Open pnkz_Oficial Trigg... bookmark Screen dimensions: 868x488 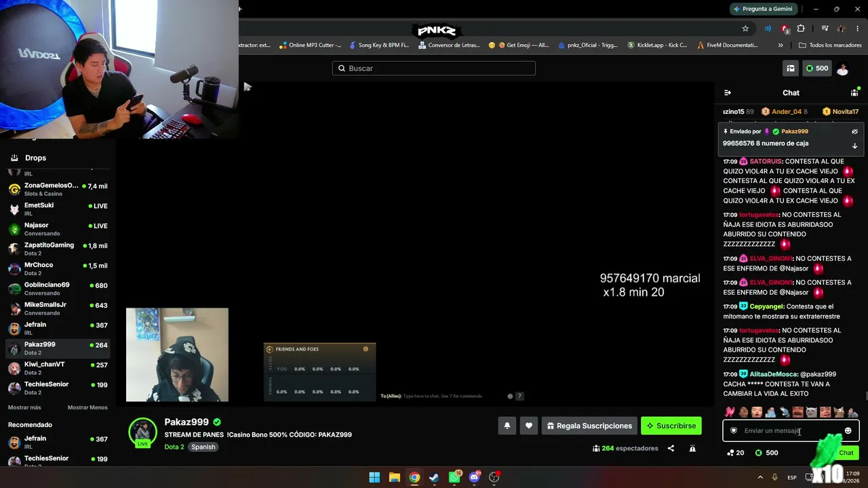pos(587,45)
